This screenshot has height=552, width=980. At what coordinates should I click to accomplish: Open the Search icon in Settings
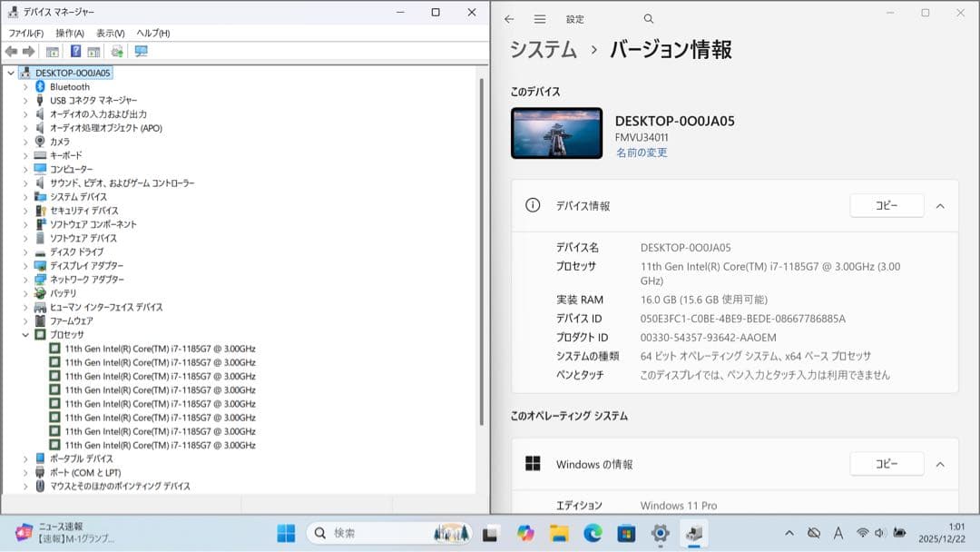pos(648,18)
